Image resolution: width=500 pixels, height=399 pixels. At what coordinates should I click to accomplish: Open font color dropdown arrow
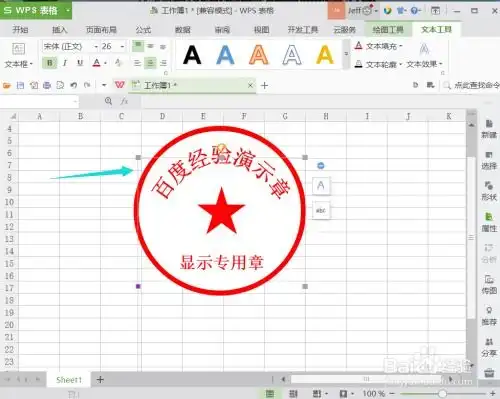tap(105, 63)
